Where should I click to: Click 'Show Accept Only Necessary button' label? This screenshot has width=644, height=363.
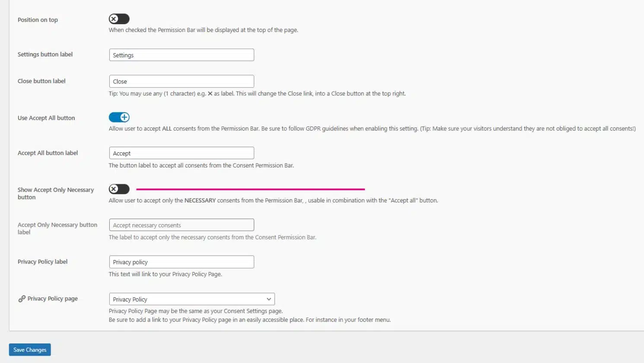point(56,193)
